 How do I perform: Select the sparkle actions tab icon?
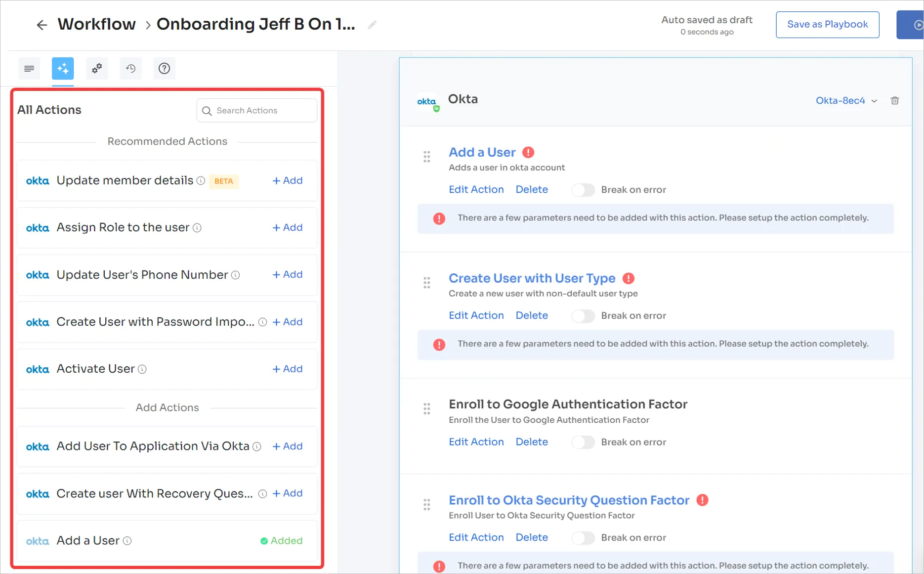[63, 68]
